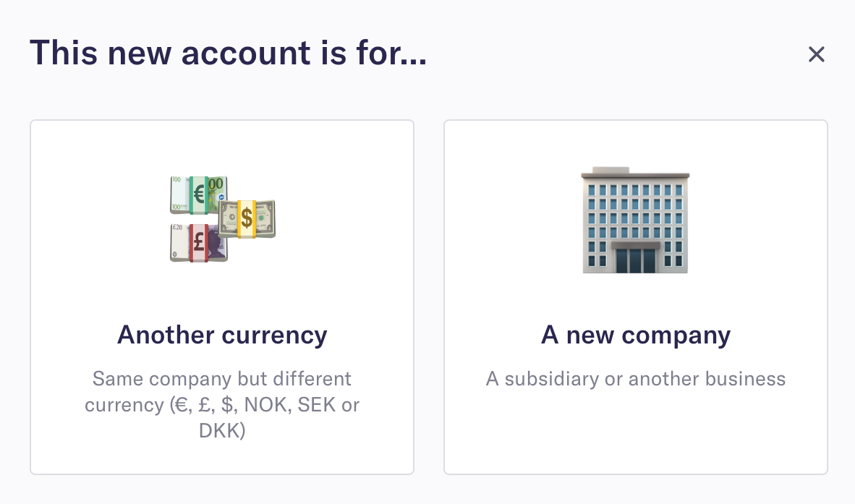
Task: Click the building's upper window grid
Action: coord(635,211)
